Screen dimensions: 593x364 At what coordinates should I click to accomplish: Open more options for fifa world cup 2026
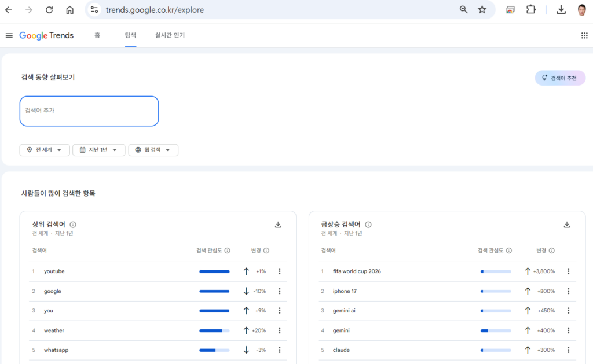click(569, 271)
